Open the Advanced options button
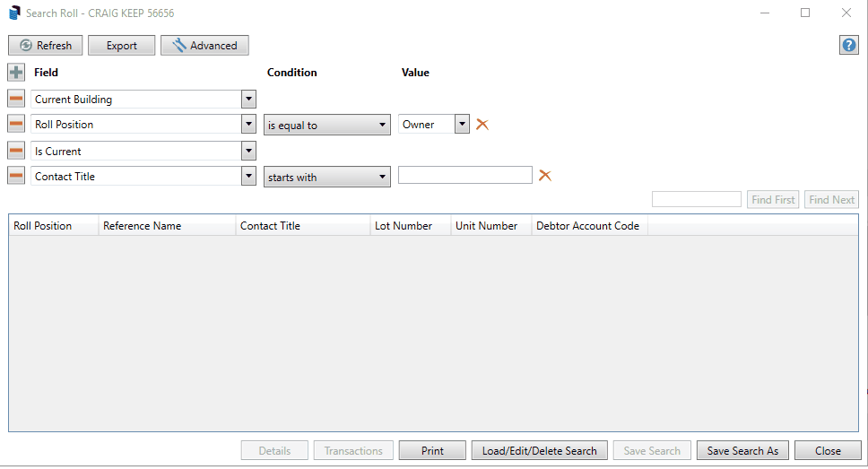The height and width of the screenshot is (469, 868). (204, 46)
